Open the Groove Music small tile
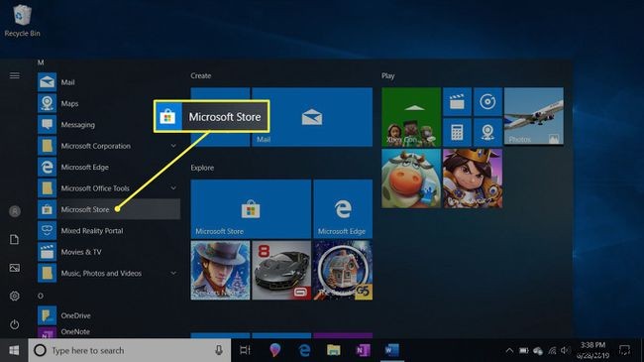 pyautogui.click(x=487, y=101)
